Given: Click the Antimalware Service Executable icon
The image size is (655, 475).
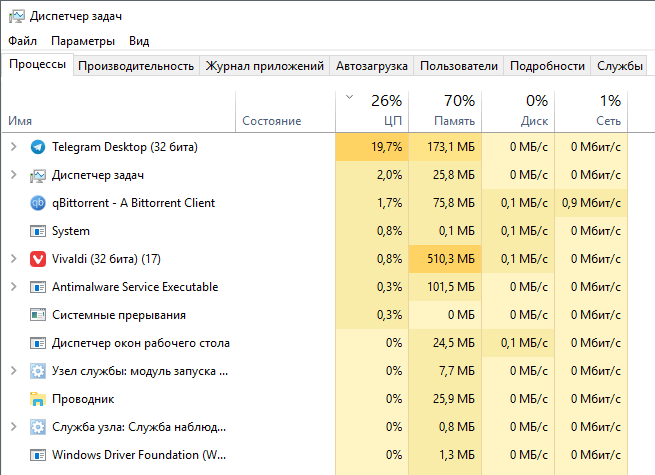Looking at the screenshot, I should click(38, 287).
